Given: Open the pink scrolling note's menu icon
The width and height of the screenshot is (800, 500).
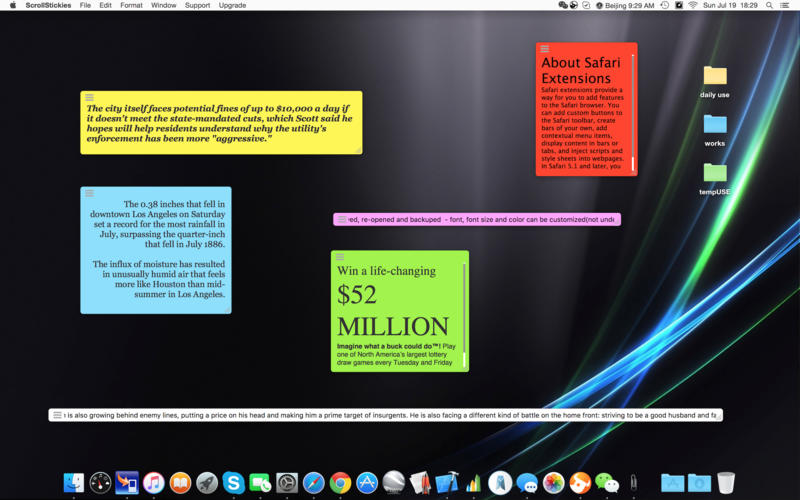Looking at the screenshot, I should coord(342,219).
